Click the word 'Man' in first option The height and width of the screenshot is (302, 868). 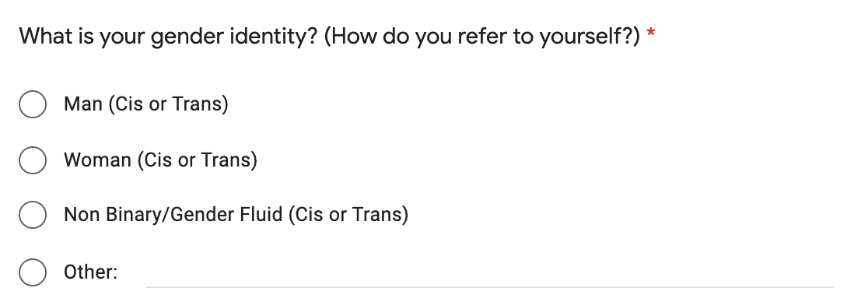tap(83, 104)
